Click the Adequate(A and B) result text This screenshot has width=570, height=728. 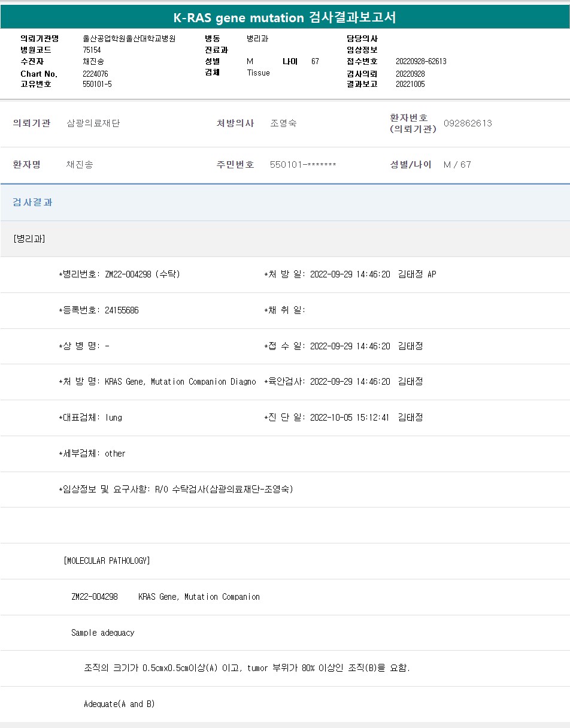(x=119, y=704)
